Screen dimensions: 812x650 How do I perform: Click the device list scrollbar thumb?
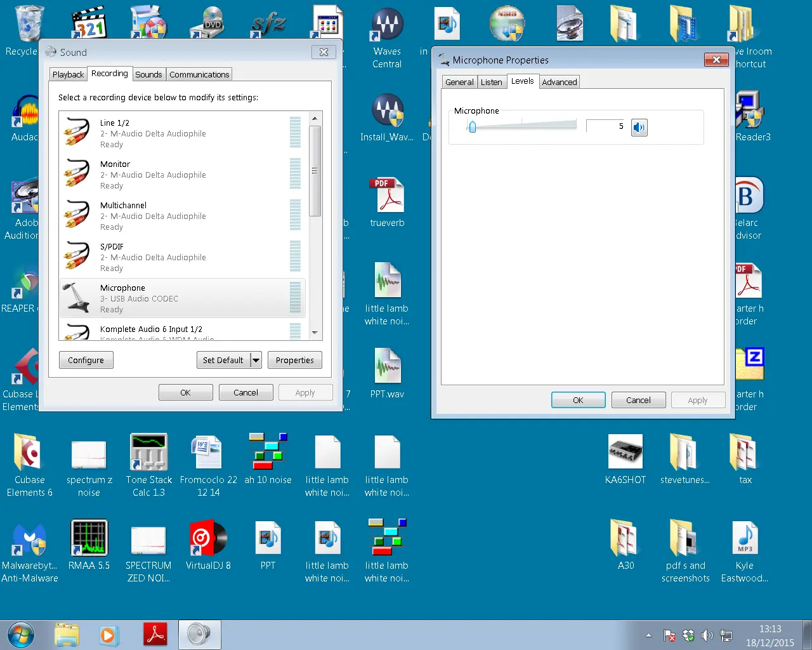pos(315,171)
